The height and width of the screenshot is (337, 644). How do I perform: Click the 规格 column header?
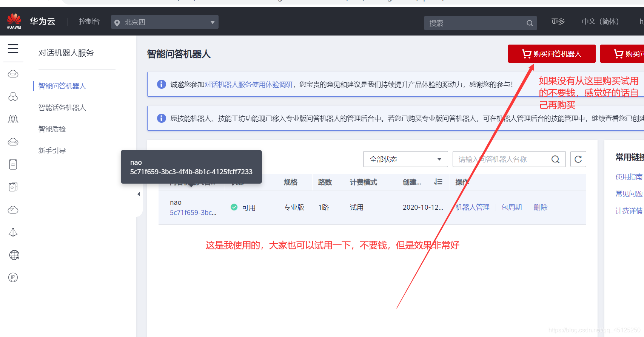click(291, 182)
